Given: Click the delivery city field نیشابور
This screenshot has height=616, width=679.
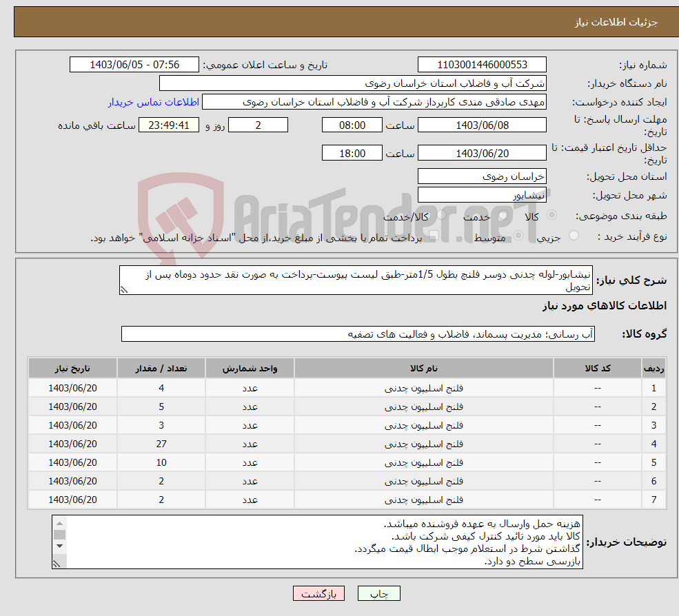Looking at the screenshot, I should click(482, 195).
